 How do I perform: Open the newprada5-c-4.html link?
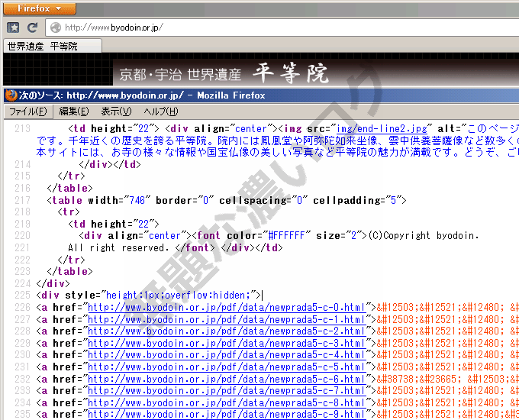pyautogui.click(x=227, y=355)
